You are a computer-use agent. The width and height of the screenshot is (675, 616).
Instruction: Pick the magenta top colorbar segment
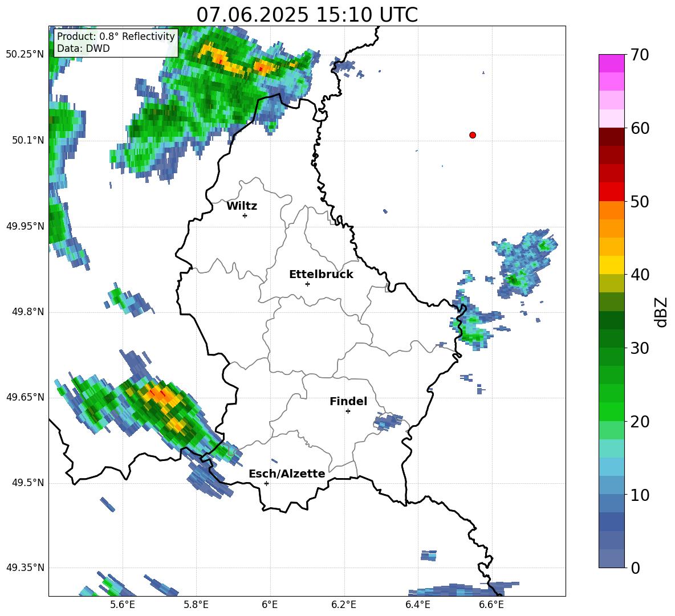point(611,64)
